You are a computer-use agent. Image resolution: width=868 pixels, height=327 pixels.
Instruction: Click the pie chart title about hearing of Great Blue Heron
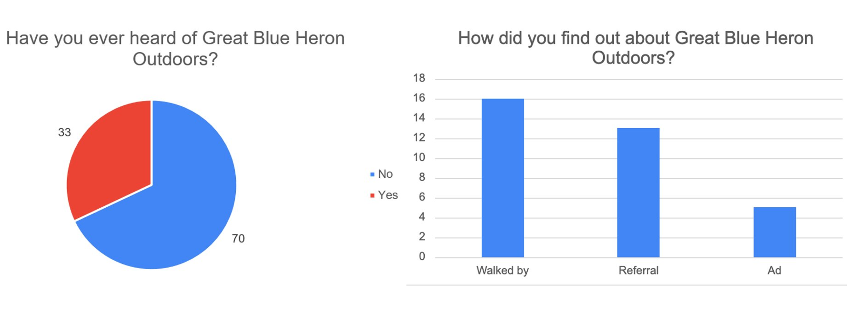tap(175, 48)
